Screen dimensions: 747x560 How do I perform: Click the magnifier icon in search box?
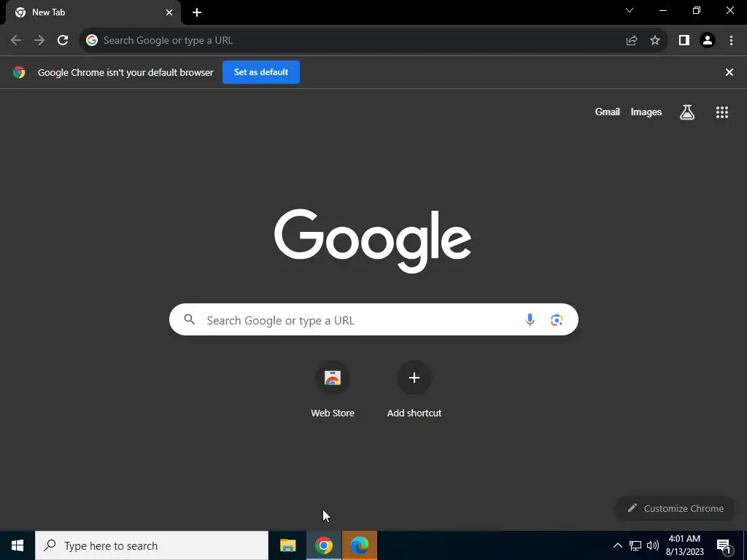pos(190,319)
